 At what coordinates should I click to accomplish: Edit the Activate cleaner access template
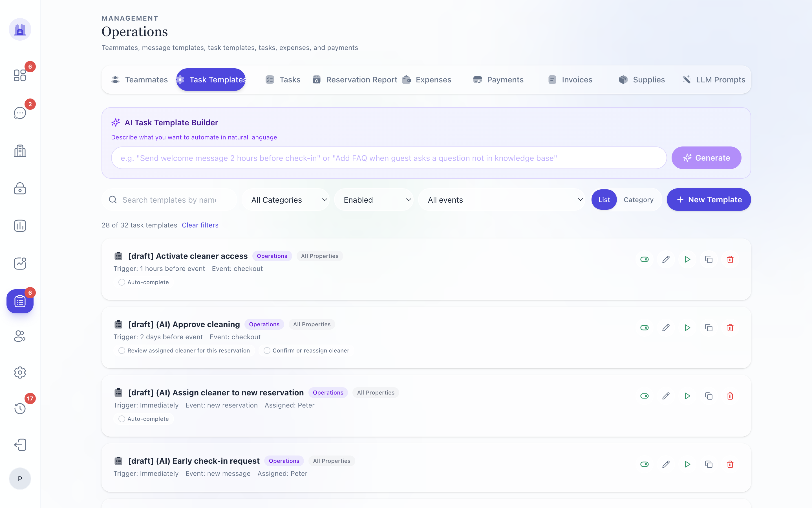coord(666,259)
